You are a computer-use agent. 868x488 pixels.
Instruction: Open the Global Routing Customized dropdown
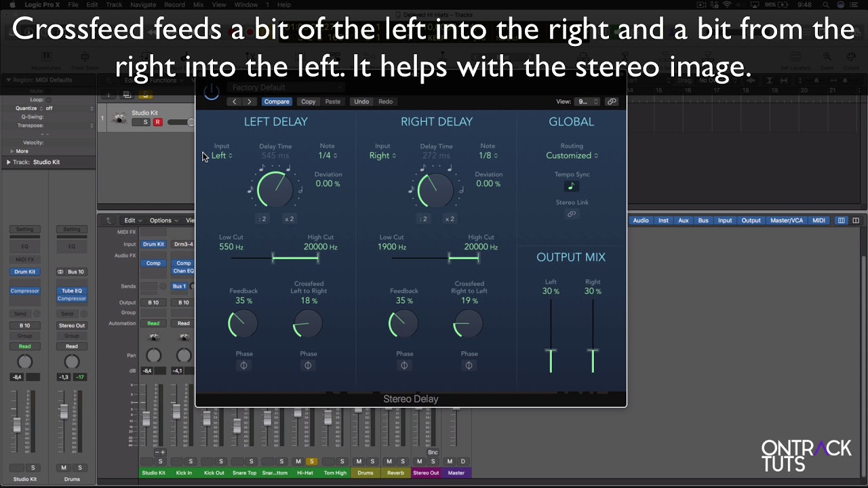[x=572, y=156]
